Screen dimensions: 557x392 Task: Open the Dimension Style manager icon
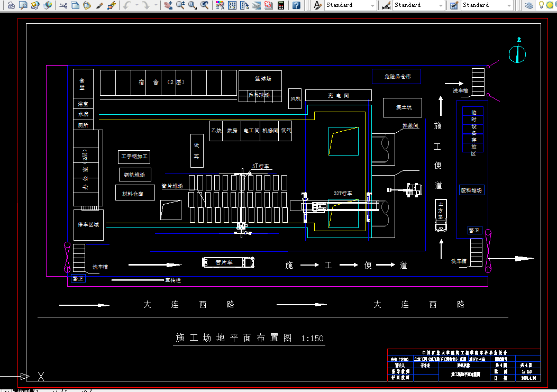pyautogui.click(x=386, y=5)
